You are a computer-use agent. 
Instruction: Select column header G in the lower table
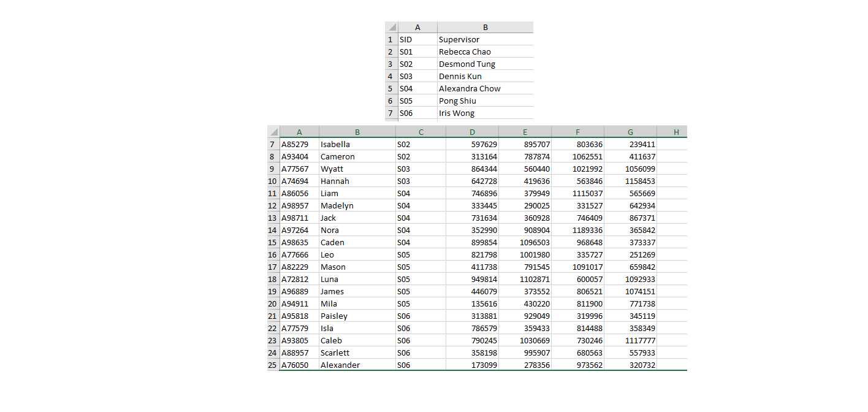(630, 132)
